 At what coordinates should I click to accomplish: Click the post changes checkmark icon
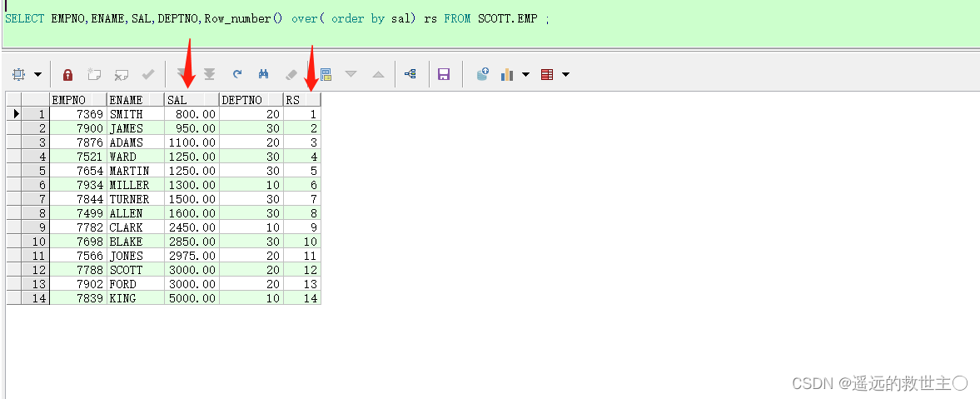pos(148,75)
